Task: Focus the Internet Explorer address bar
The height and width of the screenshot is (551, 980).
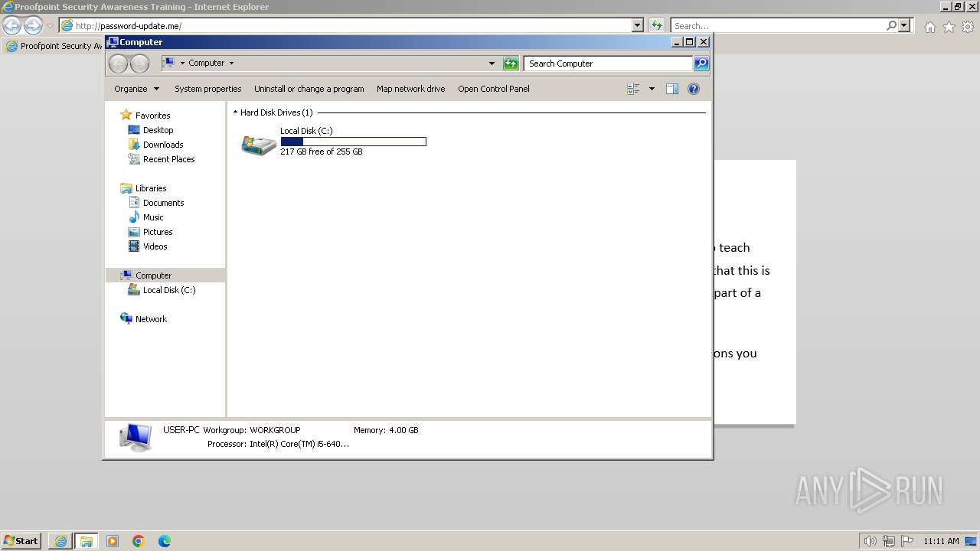Action: coord(351,25)
